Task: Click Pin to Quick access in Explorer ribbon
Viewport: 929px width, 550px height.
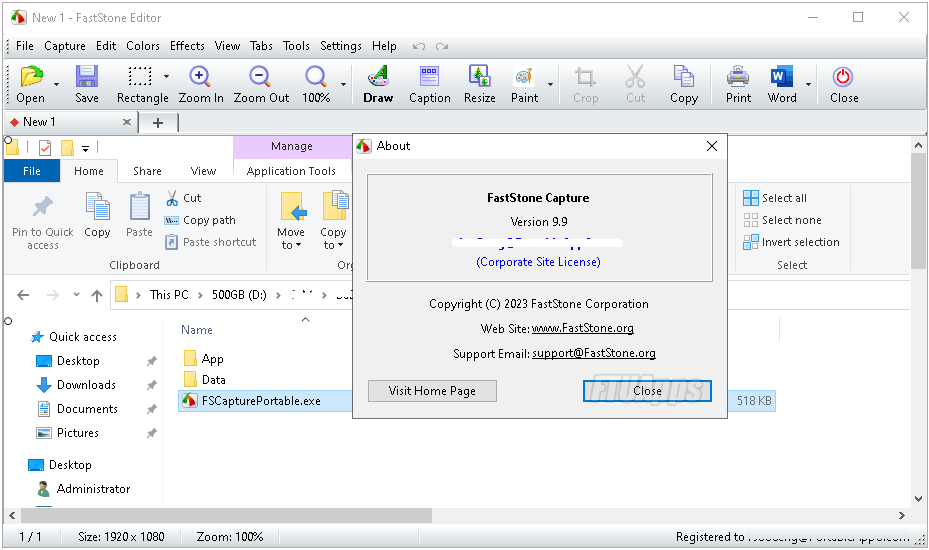Action: tap(43, 220)
